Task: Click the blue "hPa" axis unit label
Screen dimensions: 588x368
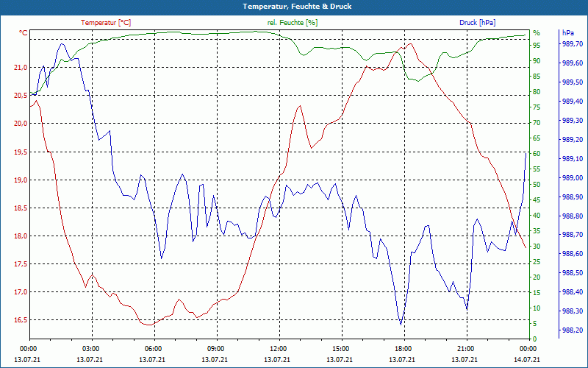Action: coord(568,33)
